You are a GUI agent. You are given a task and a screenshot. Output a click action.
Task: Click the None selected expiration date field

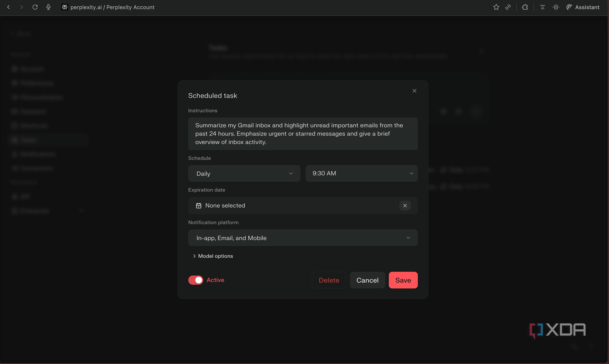(303, 206)
